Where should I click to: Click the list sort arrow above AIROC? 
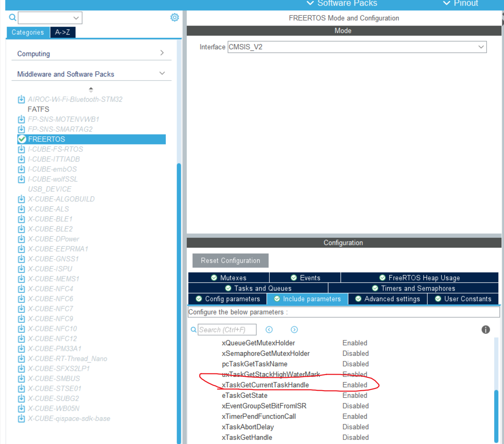[91, 90]
